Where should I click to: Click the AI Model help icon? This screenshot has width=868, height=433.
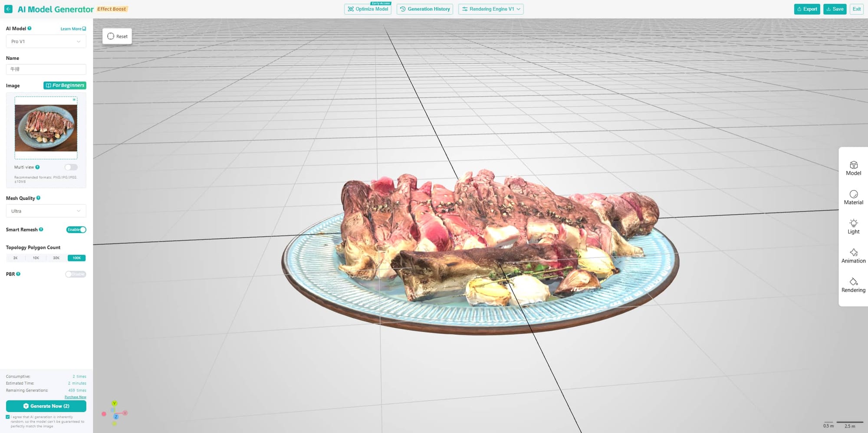click(30, 28)
